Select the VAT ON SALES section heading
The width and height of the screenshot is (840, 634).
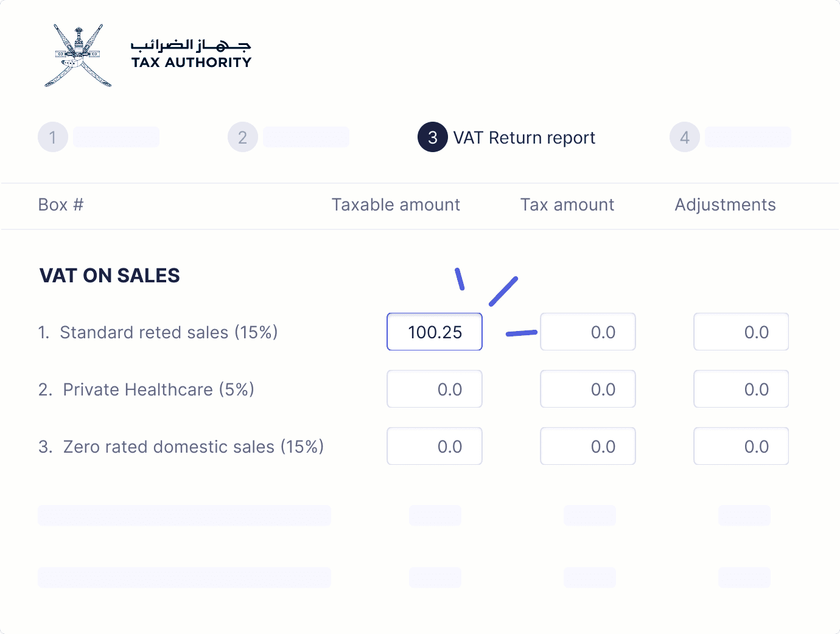[x=110, y=276]
